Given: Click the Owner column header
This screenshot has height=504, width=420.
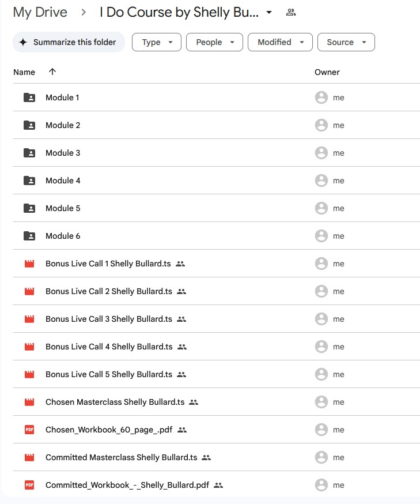Looking at the screenshot, I should pos(327,72).
